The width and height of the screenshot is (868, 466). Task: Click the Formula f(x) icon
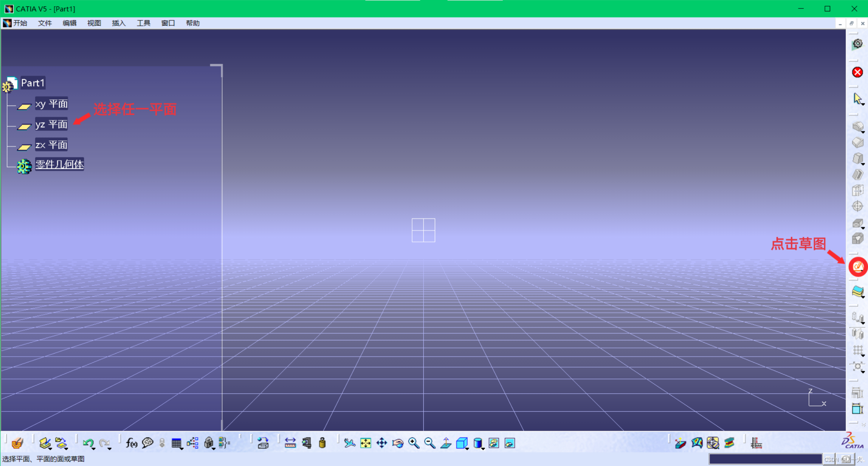(x=131, y=443)
